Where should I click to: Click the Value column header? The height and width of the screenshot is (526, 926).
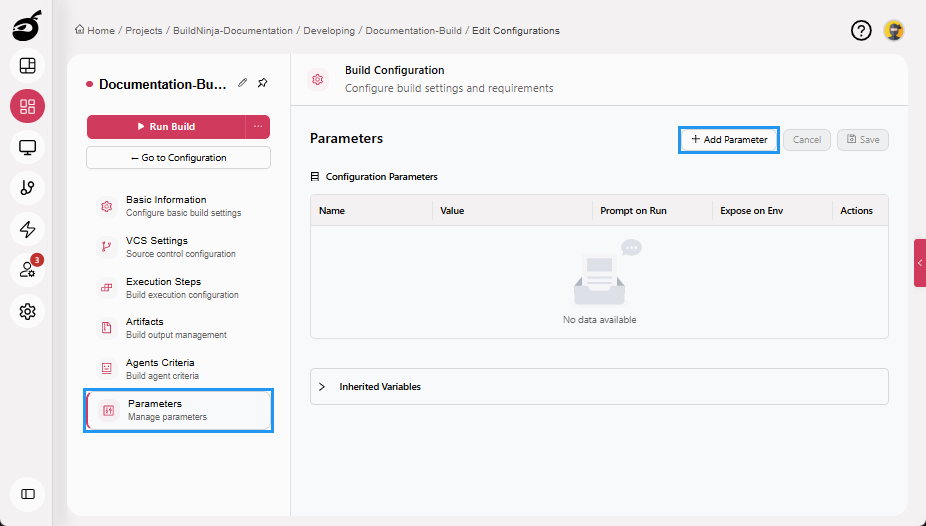[x=513, y=211]
